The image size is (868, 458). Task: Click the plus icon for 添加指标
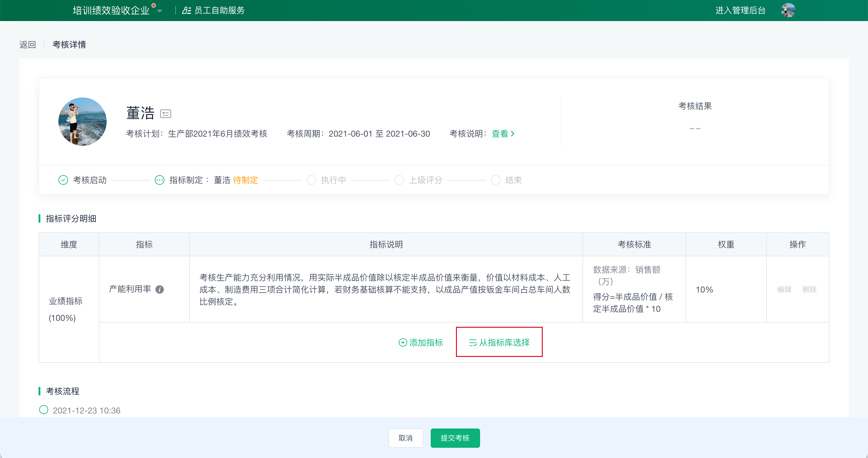point(403,342)
